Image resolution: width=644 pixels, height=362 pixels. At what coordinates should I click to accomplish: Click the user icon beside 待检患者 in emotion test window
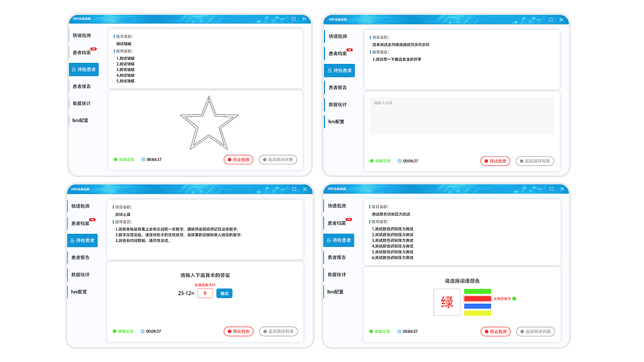coord(330,70)
